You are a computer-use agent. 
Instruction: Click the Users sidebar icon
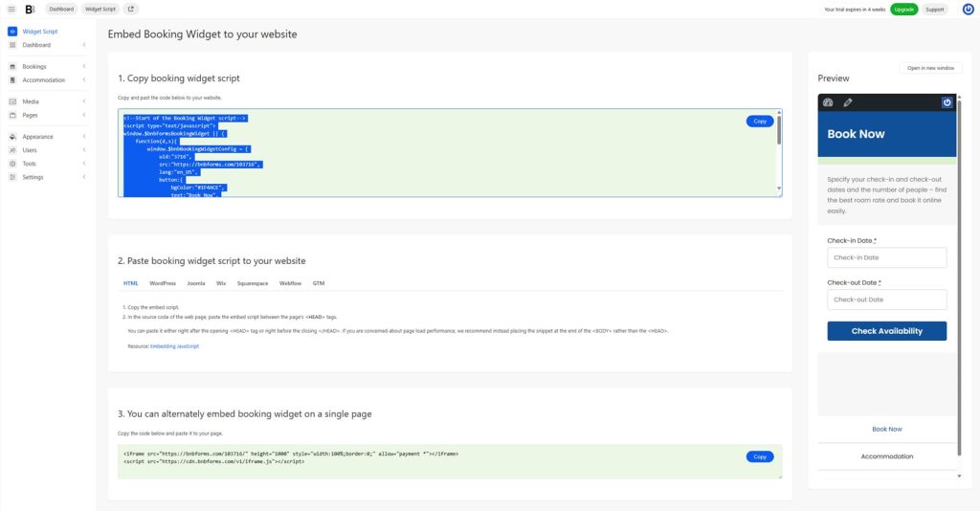tap(12, 150)
